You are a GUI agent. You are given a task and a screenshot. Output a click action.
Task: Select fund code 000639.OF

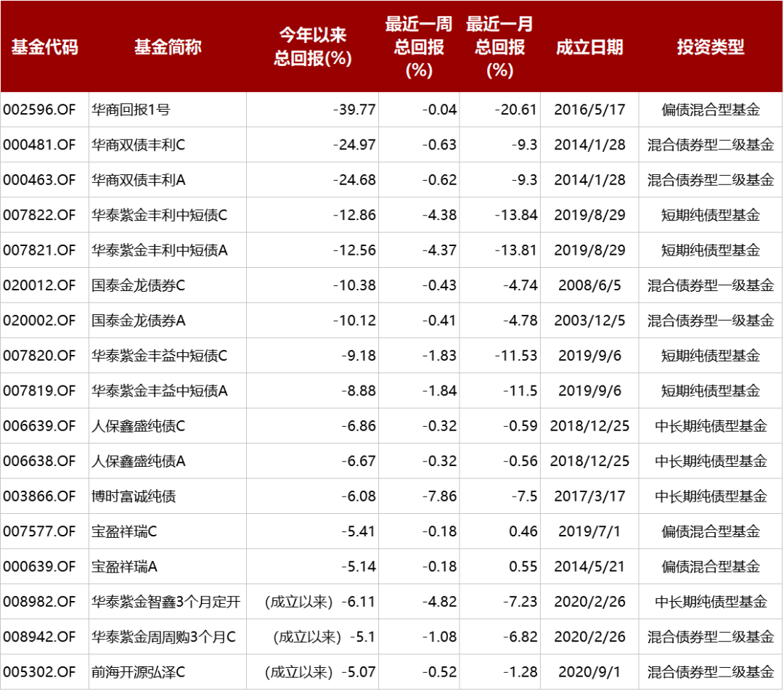pos(39,566)
